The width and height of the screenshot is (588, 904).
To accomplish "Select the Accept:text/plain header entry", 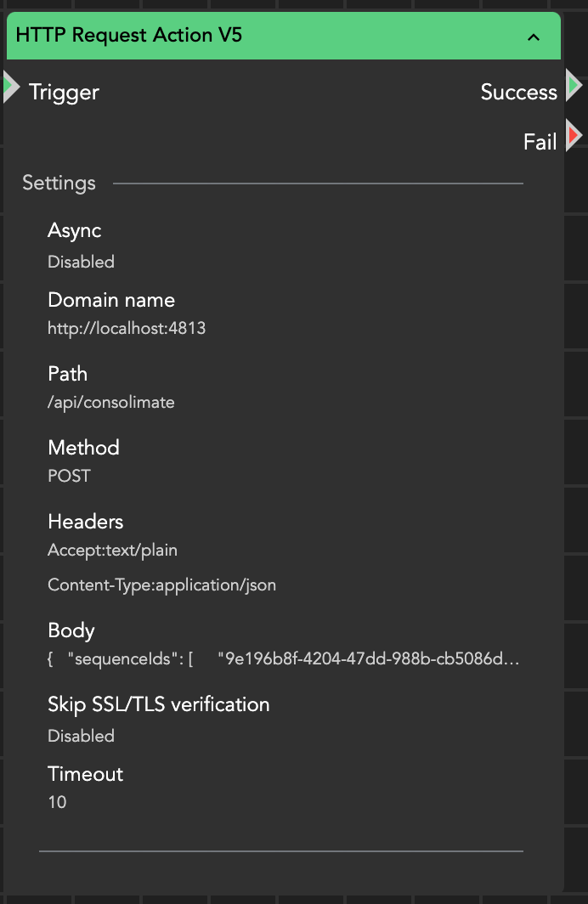I will point(112,550).
